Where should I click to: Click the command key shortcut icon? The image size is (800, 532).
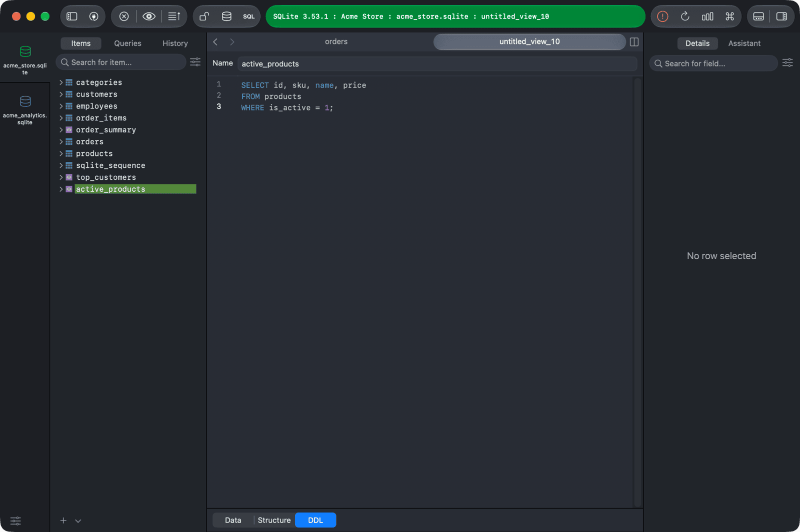730,16
